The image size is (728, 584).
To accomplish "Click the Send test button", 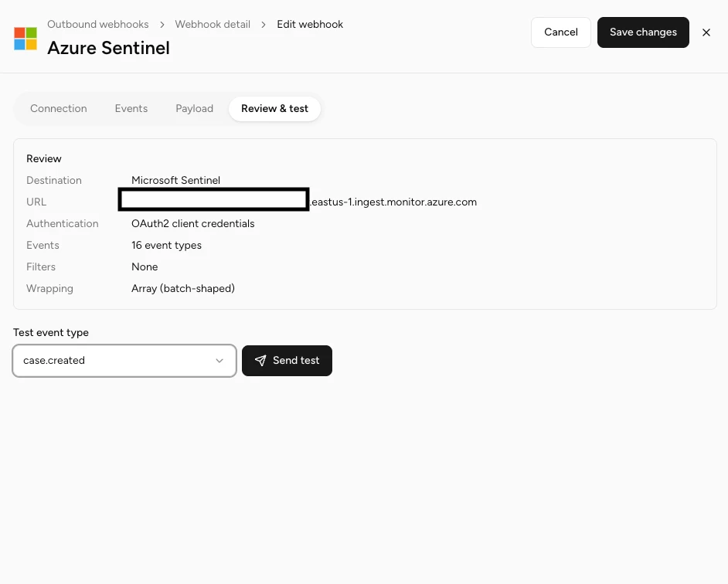I will 287,361.
